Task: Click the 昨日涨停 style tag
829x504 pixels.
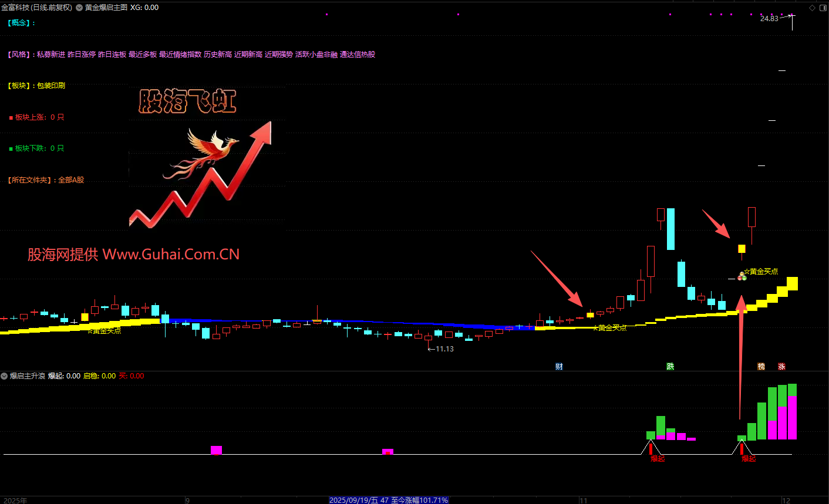Action: point(82,55)
